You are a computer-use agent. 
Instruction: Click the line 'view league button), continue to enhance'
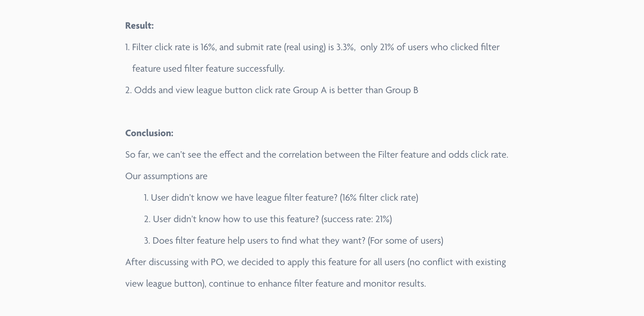pyautogui.click(x=275, y=283)
